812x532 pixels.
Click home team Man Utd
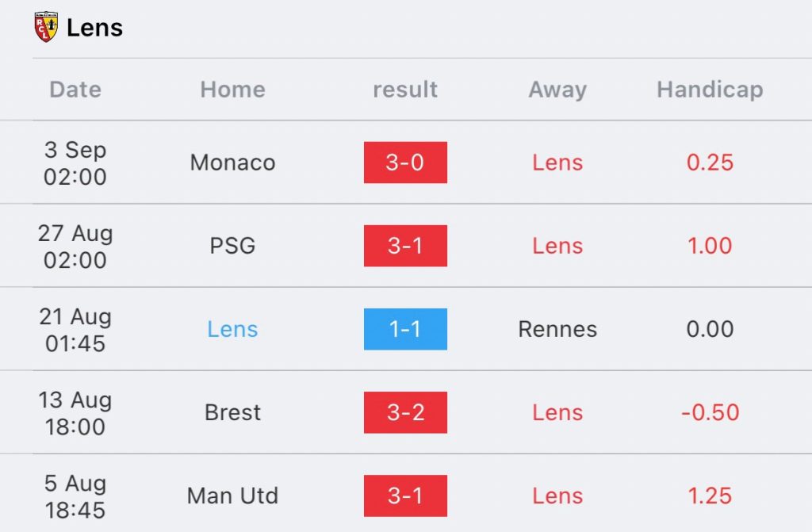pos(232,496)
